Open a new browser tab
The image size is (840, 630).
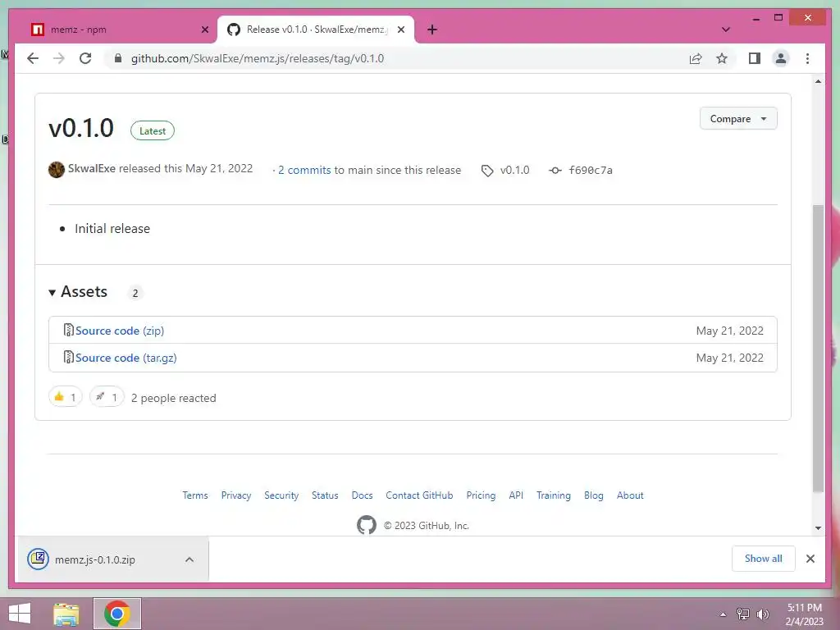432,30
